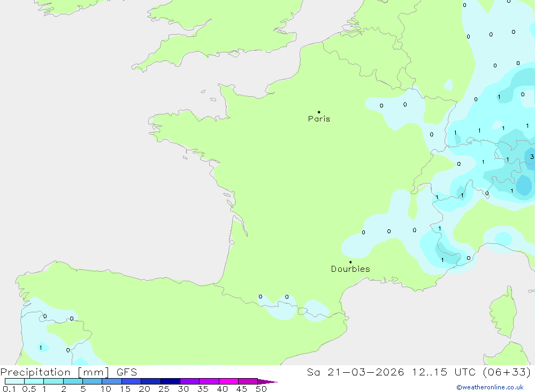Click the legend label '10'

(x=106, y=389)
